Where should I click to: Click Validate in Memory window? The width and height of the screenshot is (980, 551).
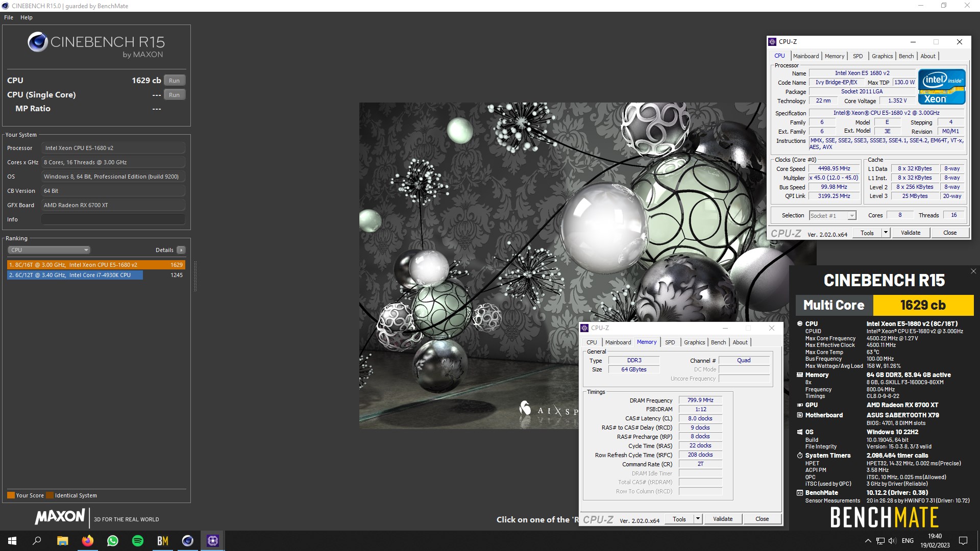pos(723,519)
